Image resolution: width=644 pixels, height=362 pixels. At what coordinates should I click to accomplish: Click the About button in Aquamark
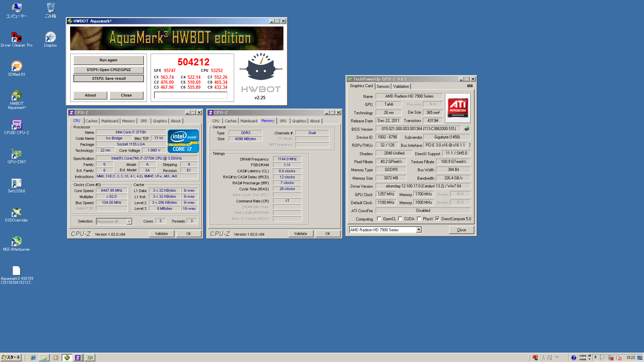(x=90, y=96)
